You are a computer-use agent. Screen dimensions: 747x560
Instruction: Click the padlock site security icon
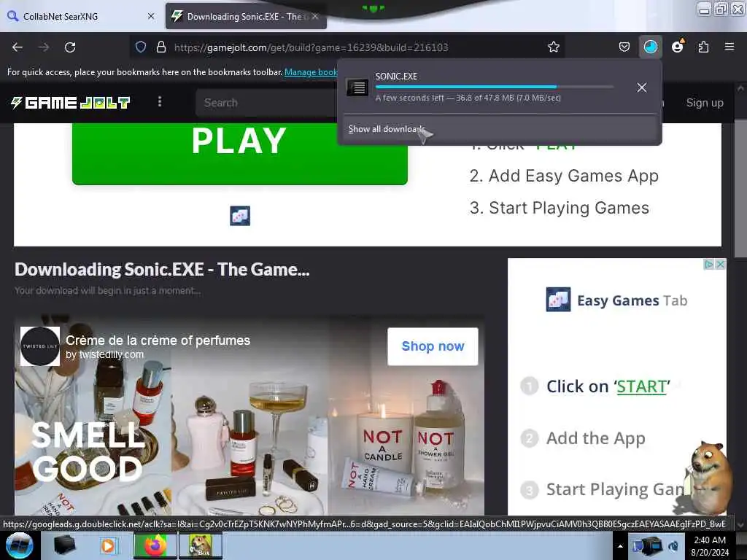(x=161, y=47)
